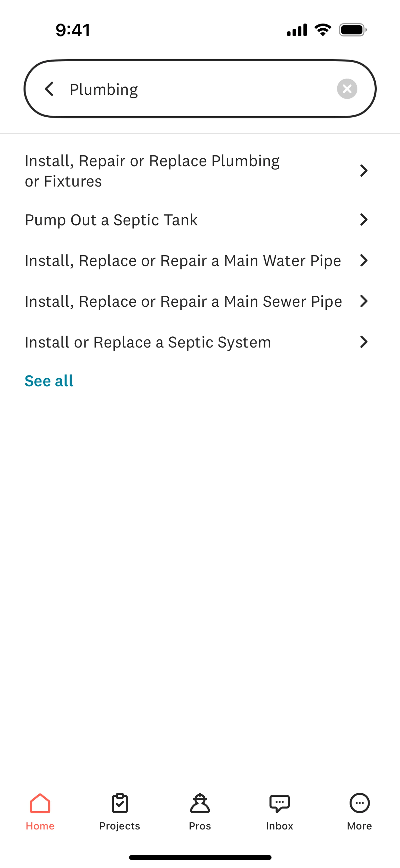Expand chevron beside Plumbing or Fixtures
Screen dimensions: 400x868
tap(364, 171)
